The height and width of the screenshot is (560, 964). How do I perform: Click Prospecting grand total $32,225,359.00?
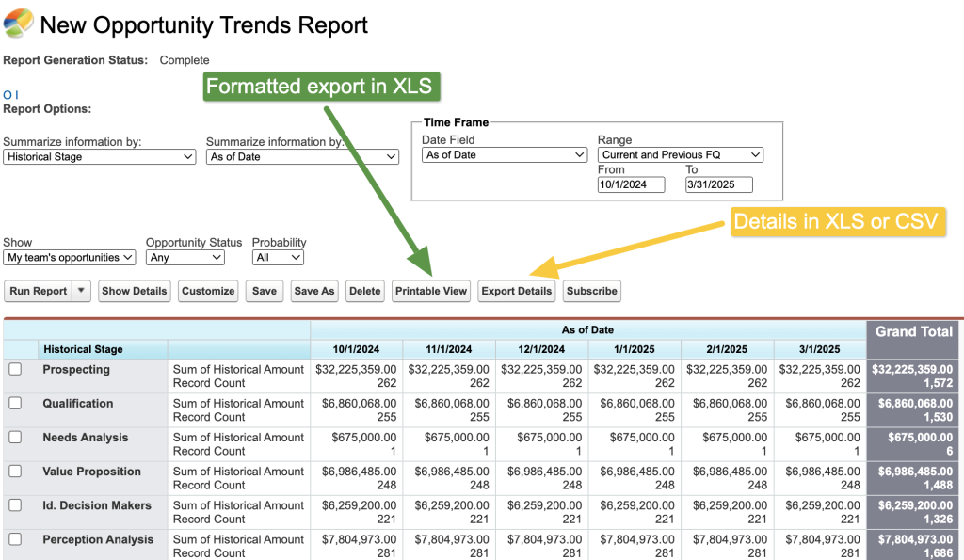[x=912, y=370]
